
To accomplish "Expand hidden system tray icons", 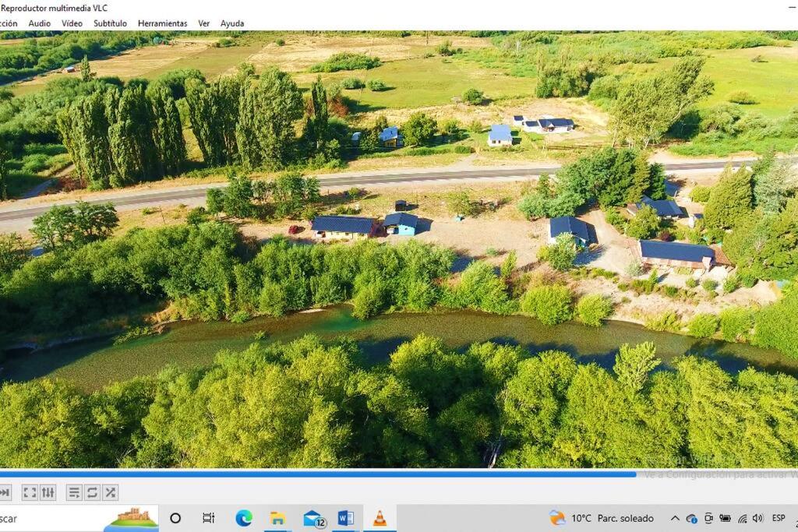I will point(675,518).
